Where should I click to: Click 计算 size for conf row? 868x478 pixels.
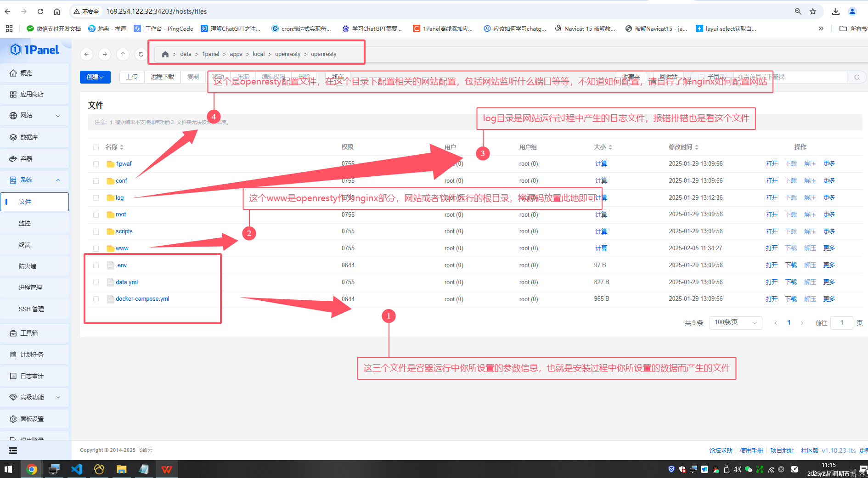pos(601,181)
